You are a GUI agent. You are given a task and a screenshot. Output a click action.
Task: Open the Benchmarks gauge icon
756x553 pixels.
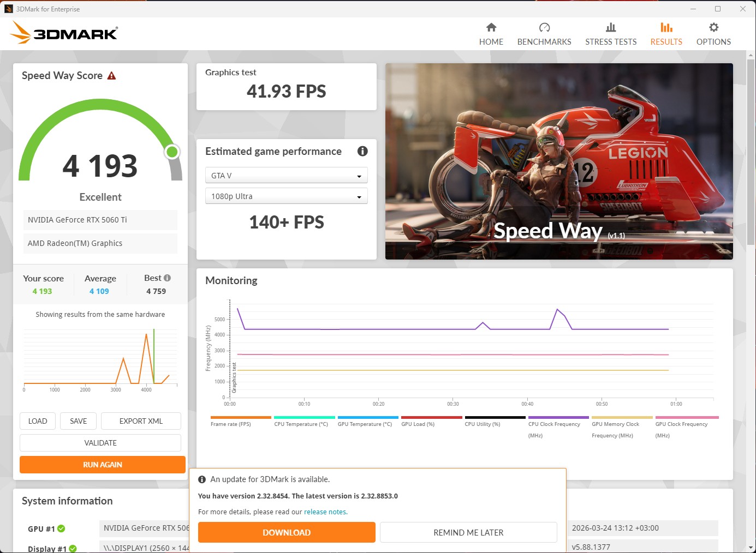tap(544, 27)
